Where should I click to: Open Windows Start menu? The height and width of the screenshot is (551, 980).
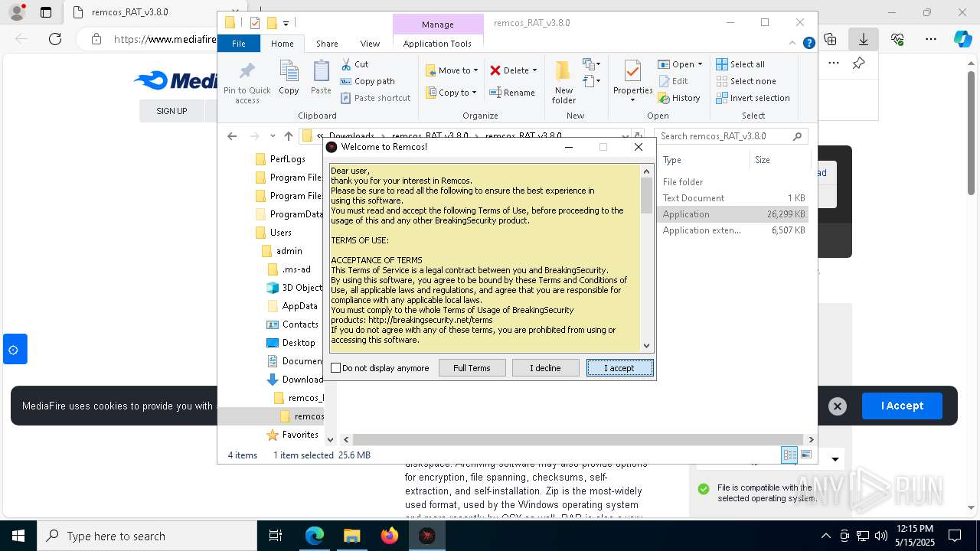pos(18,536)
